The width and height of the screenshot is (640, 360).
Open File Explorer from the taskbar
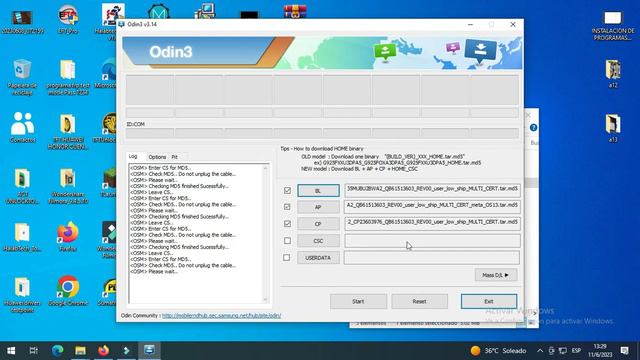(80, 351)
